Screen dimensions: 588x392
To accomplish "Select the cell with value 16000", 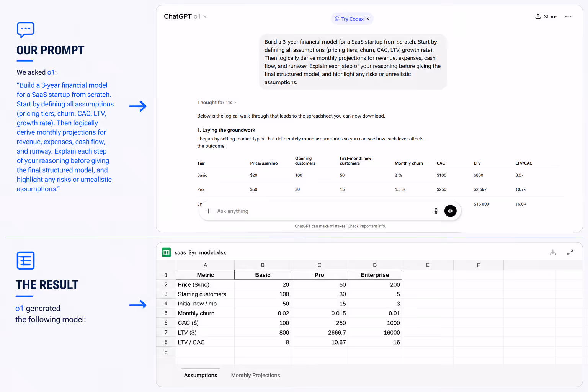I will pyautogui.click(x=375, y=332).
